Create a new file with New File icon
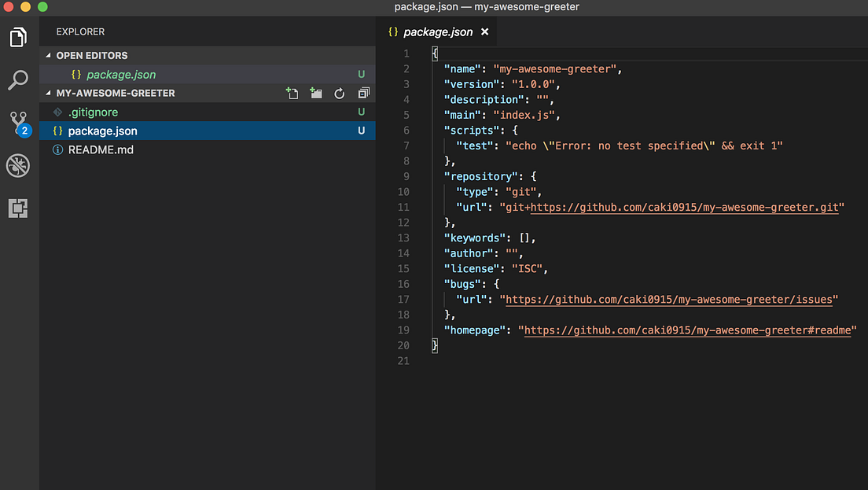Screen dimensions: 868x490 (292, 93)
